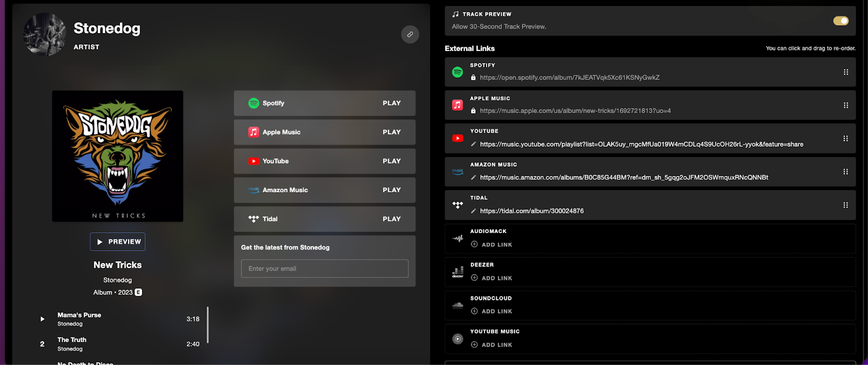Click the 'Album • 2023' label
The image size is (868, 365).
(113, 292)
